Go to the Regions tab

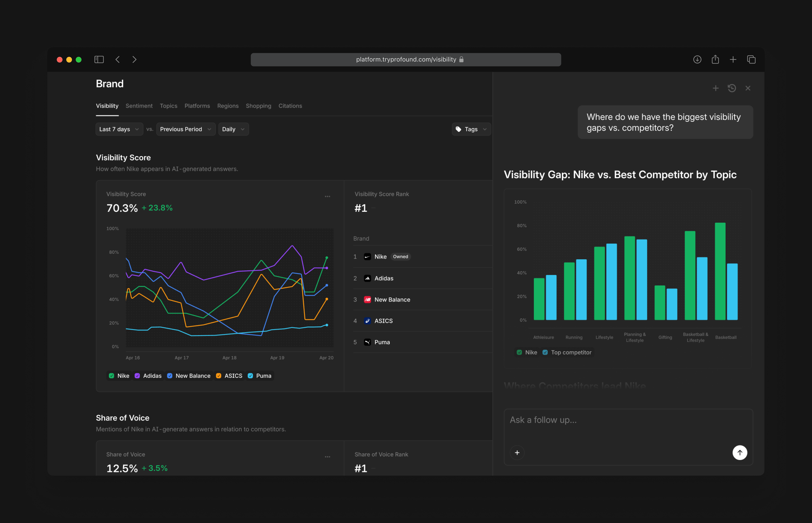click(x=228, y=106)
